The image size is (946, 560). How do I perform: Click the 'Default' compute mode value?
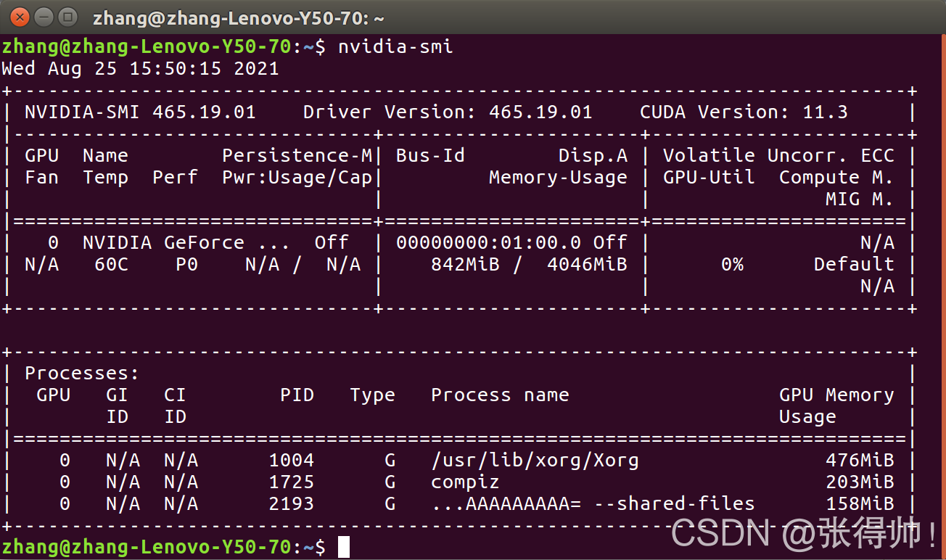(x=854, y=265)
